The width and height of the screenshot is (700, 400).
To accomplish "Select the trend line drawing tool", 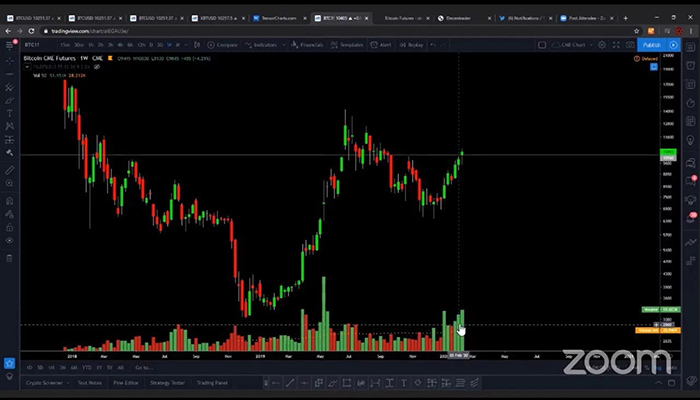I will pyautogui.click(x=9, y=74).
